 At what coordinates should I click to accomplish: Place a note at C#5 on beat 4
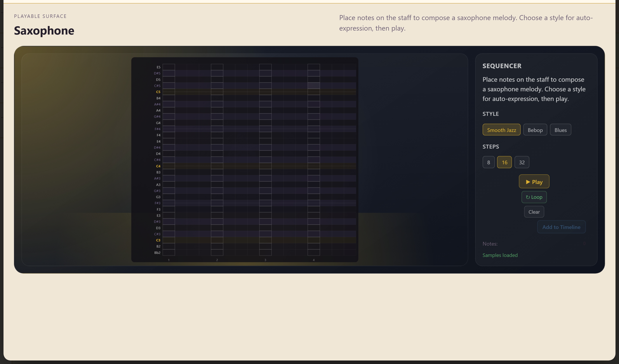click(x=314, y=85)
